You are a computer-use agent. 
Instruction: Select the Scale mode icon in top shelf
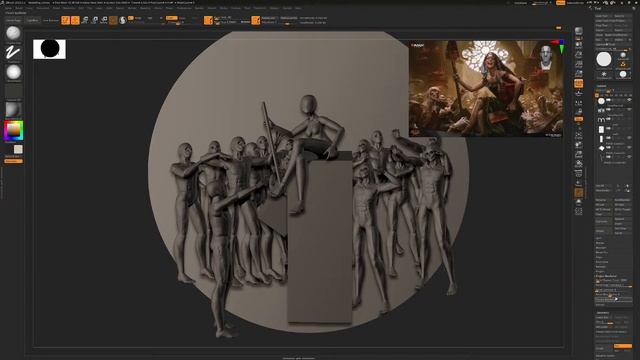pyautogui.click(x=94, y=20)
